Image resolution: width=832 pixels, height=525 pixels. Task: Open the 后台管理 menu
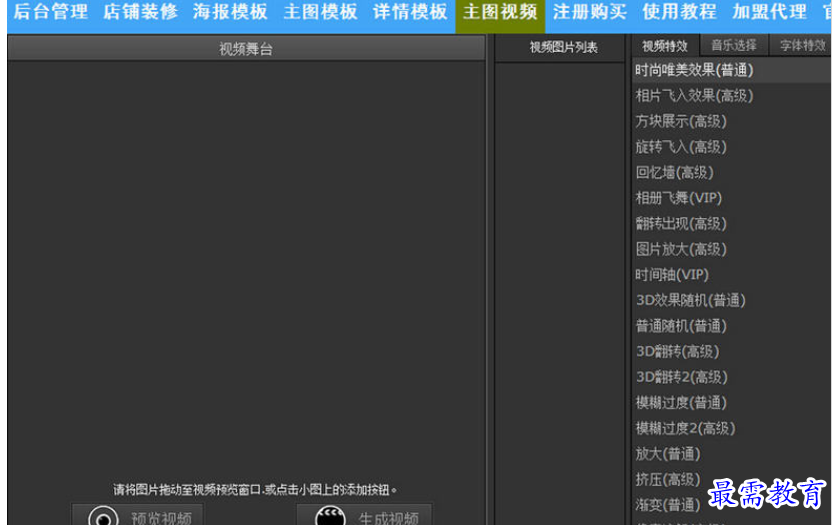pos(50,12)
